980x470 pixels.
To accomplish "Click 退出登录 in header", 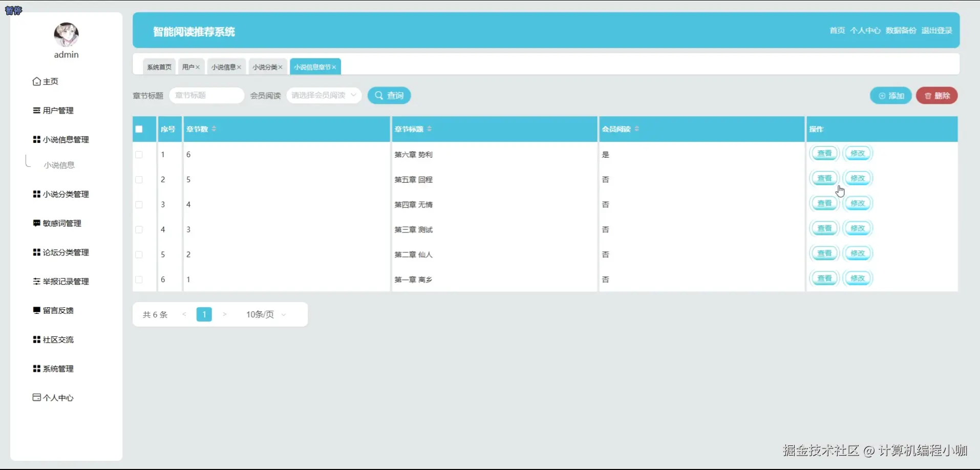I will [937, 31].
